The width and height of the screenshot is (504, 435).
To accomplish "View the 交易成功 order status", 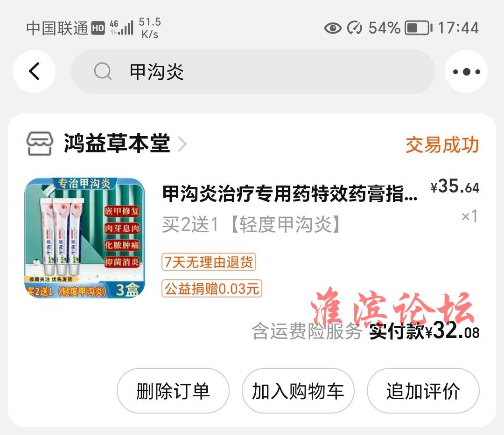I will pyautogui.click(x=442, y=145).
